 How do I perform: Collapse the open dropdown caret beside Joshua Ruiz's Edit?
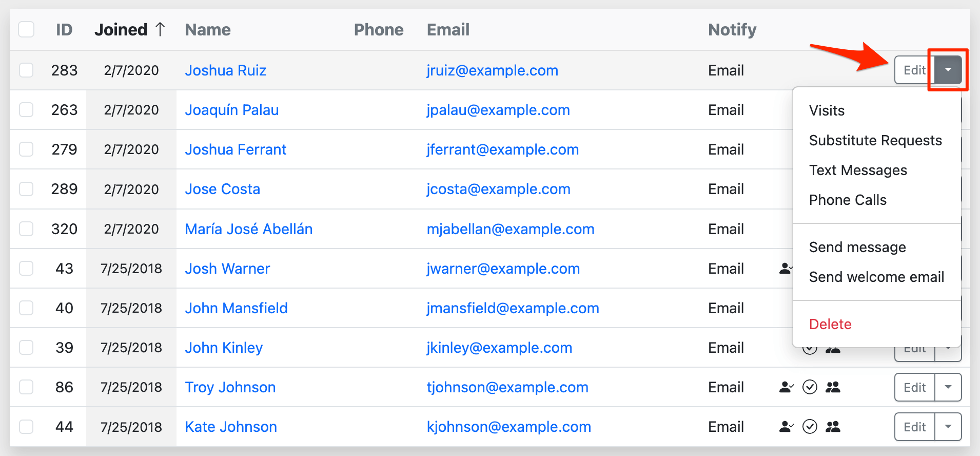click(x=948, y=70)
